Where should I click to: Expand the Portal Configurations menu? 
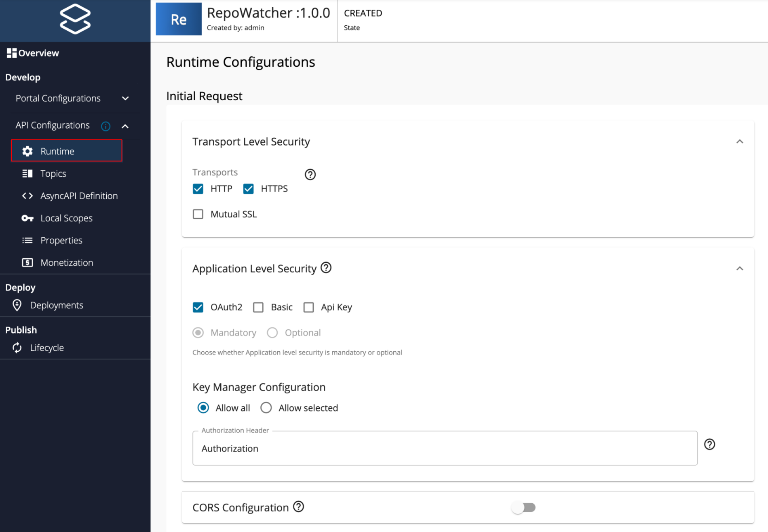click(x=125, y=99)
